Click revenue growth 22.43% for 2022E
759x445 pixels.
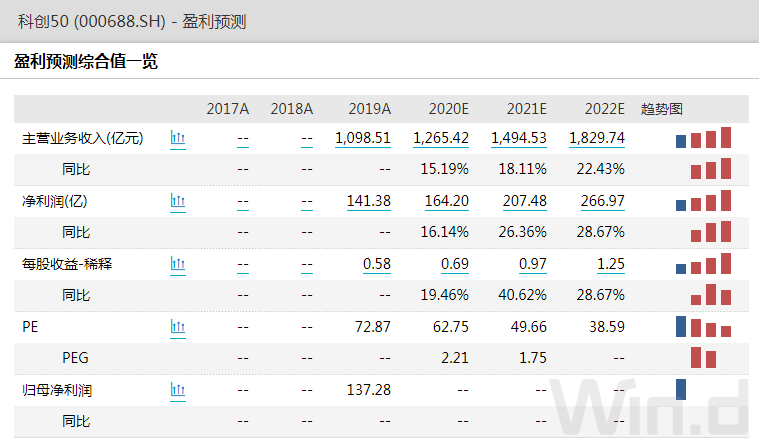(600, 169)
